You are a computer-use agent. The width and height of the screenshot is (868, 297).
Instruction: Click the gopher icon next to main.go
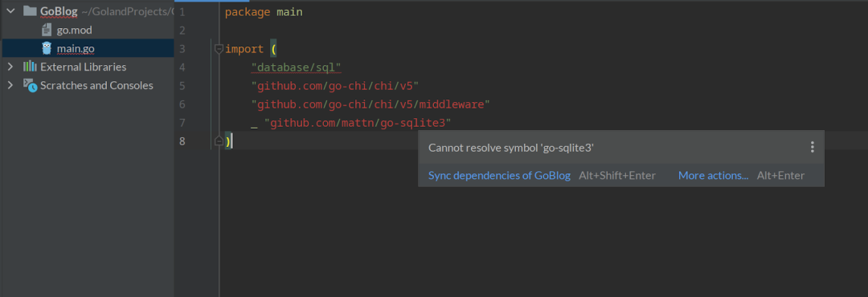[x=47, y=48]
